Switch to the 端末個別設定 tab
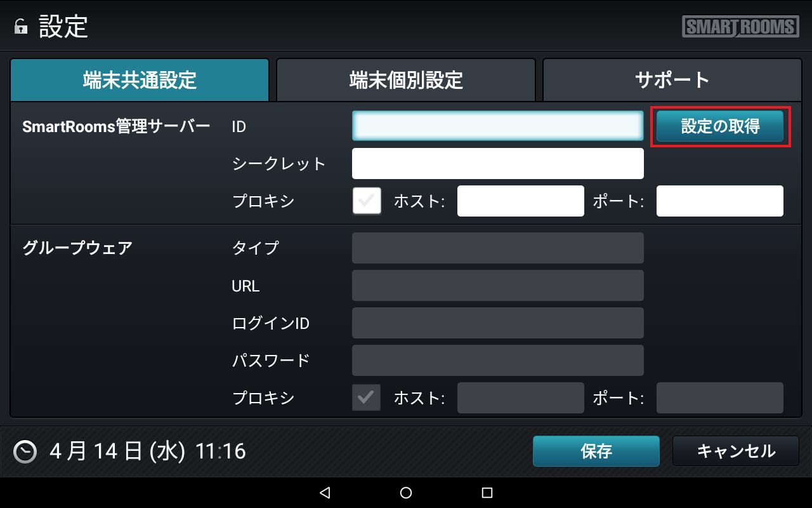Screen dimensions: 812x508 tap(406, 80)
